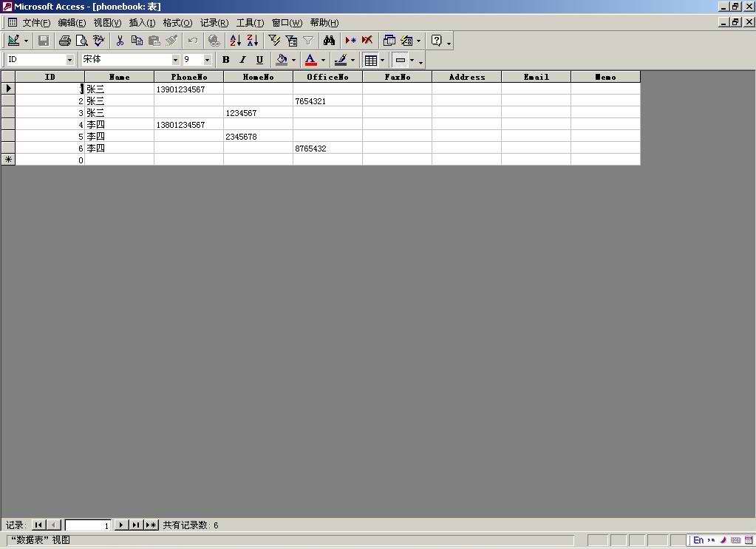
Task: Click the Fill/Back Color bucket icon
Action: click(282, 61)
